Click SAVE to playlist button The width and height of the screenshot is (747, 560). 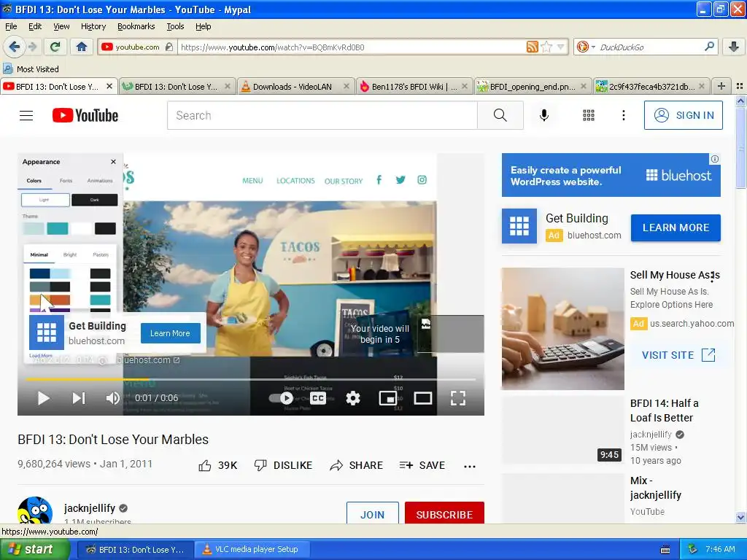pyautogui.click(x=422, y=465)
